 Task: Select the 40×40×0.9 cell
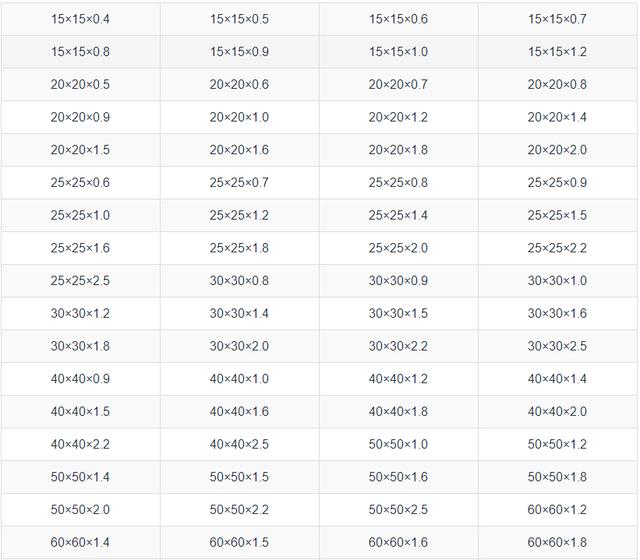point(80,379)
